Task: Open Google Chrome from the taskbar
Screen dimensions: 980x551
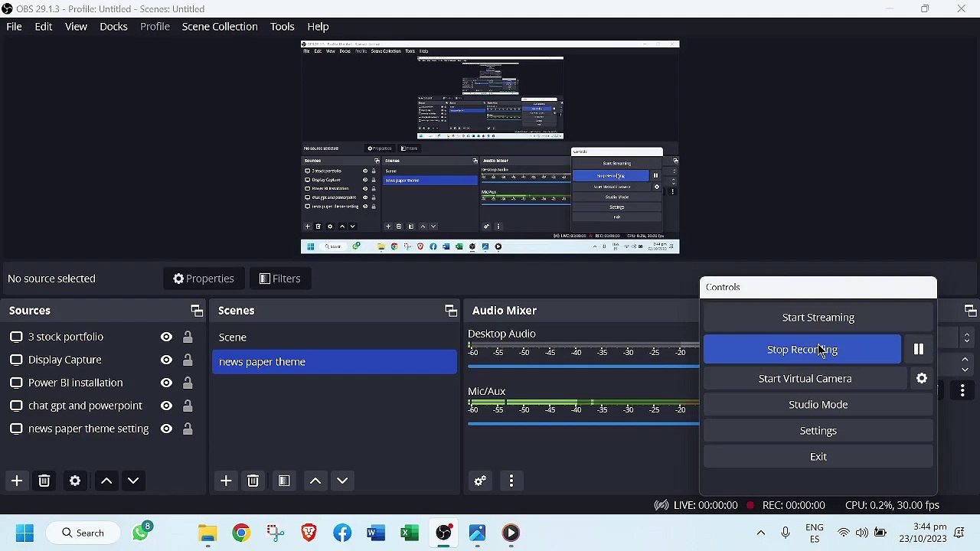Action: [241, 533]
